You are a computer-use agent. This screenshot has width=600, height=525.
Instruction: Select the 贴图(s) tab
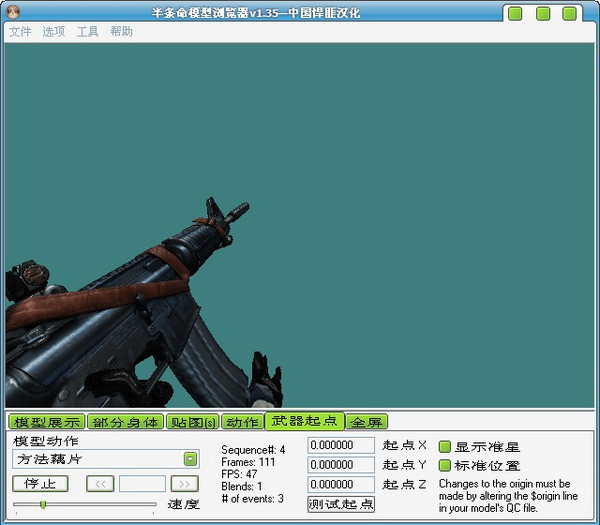[x=191, y=422]
